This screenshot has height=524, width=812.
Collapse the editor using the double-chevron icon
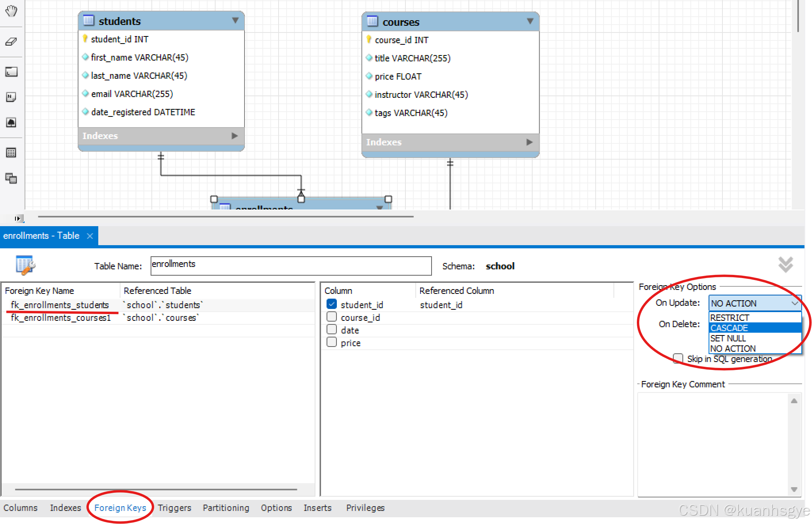pyautogui.click(x=785, y=265)
